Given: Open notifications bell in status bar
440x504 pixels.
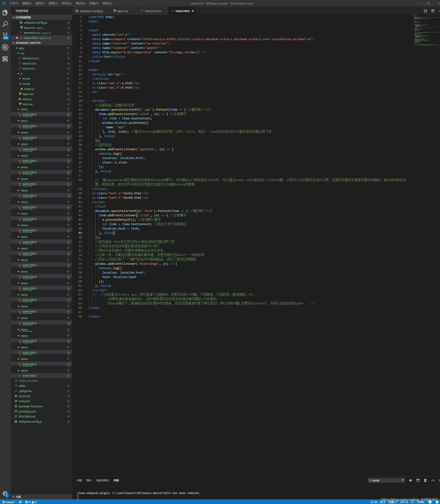Looking at the screenshot, I should tap(437, 502).
